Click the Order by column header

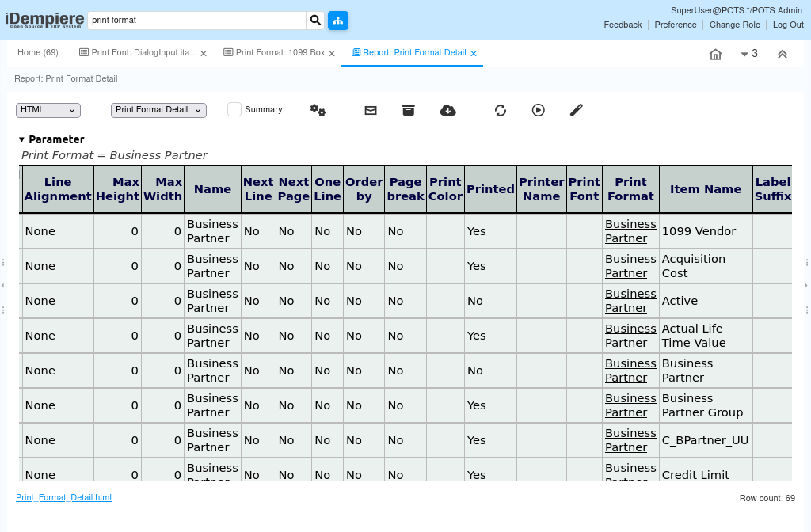tap(364, 189)
